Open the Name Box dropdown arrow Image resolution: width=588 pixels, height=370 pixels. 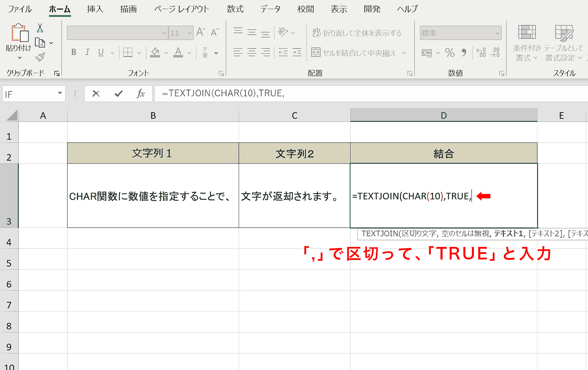[x=60, y=93]
